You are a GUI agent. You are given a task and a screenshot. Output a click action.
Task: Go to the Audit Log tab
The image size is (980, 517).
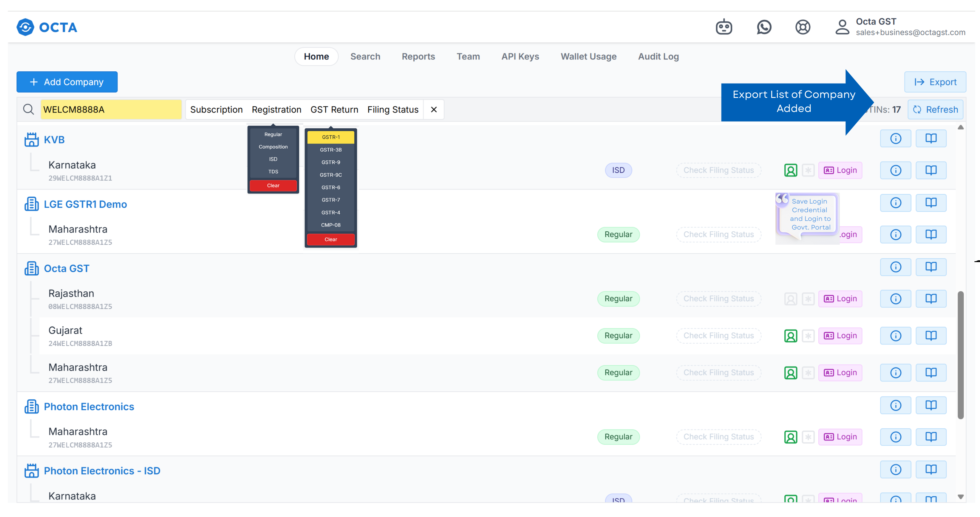pyautogui.click(x=658, y=57)
